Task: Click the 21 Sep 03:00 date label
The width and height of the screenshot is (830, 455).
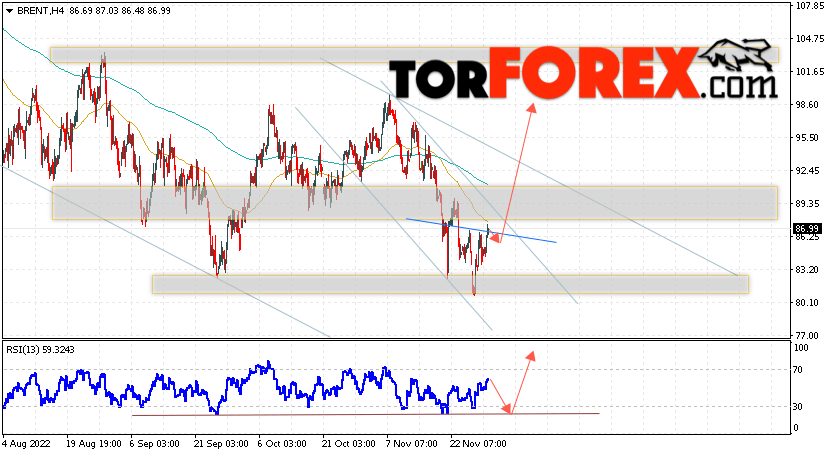Action: [x=221, y=443]
